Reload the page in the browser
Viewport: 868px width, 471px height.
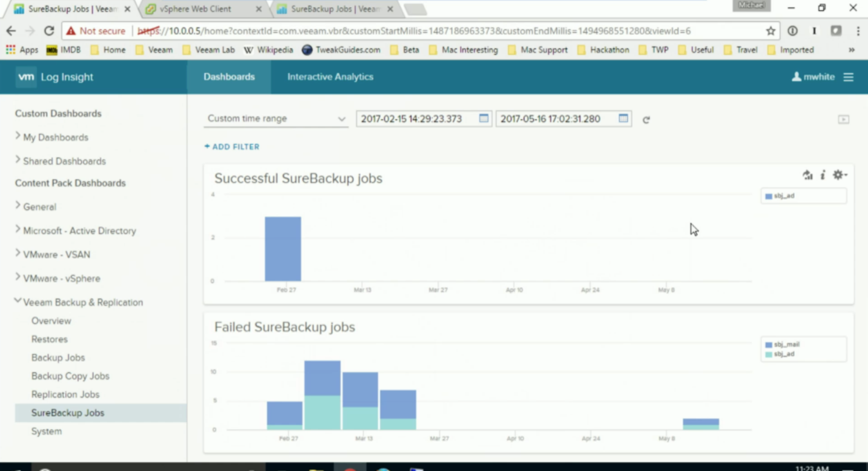49,31
